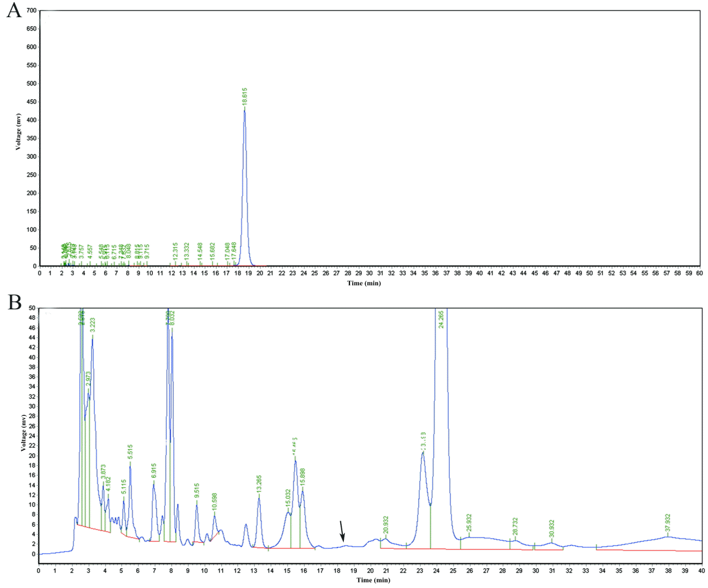Select the 20.932 peak label
This screenshot has height=588, width=708.
pos(386,525)
